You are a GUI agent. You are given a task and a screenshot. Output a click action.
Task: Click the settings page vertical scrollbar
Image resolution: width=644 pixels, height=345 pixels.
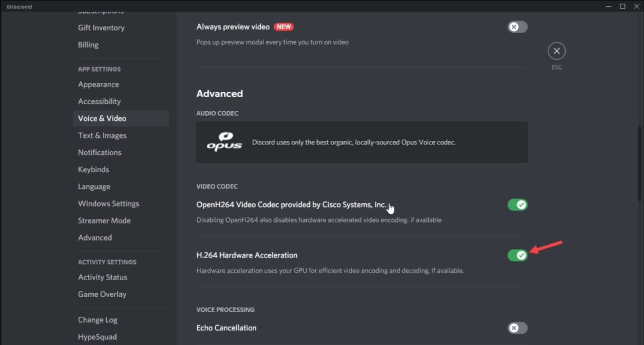pos(640,164)
